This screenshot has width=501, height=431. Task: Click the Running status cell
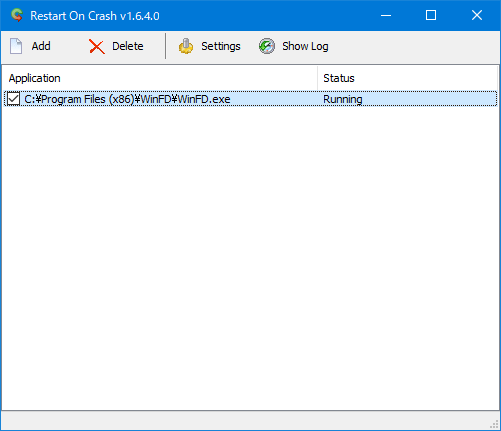[343, 99]
